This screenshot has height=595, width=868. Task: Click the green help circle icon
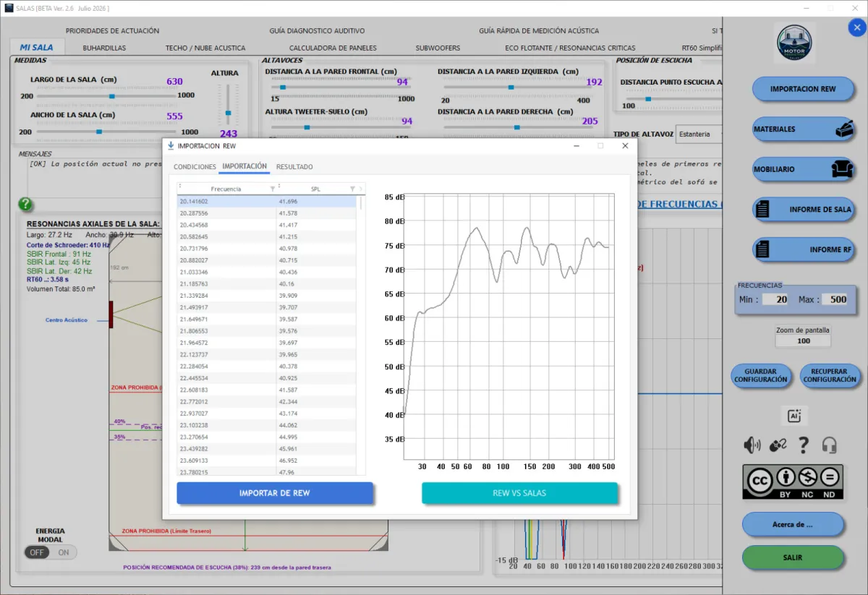tap(25, 204)
